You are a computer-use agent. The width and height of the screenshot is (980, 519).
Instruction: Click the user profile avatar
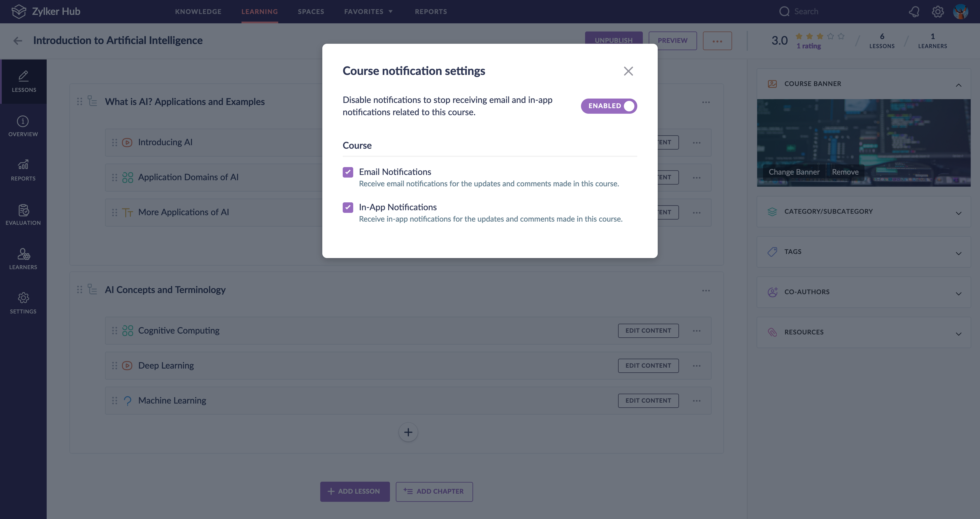click(x=960, y=12)
